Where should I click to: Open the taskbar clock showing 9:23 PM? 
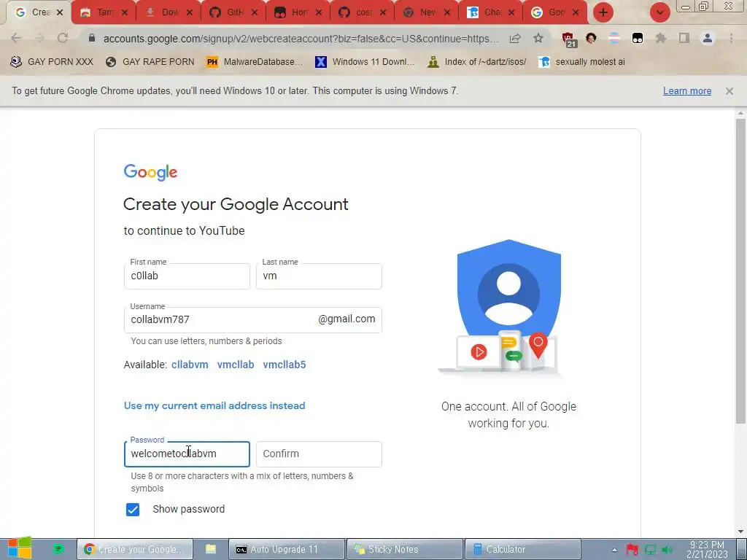point(707,550)
